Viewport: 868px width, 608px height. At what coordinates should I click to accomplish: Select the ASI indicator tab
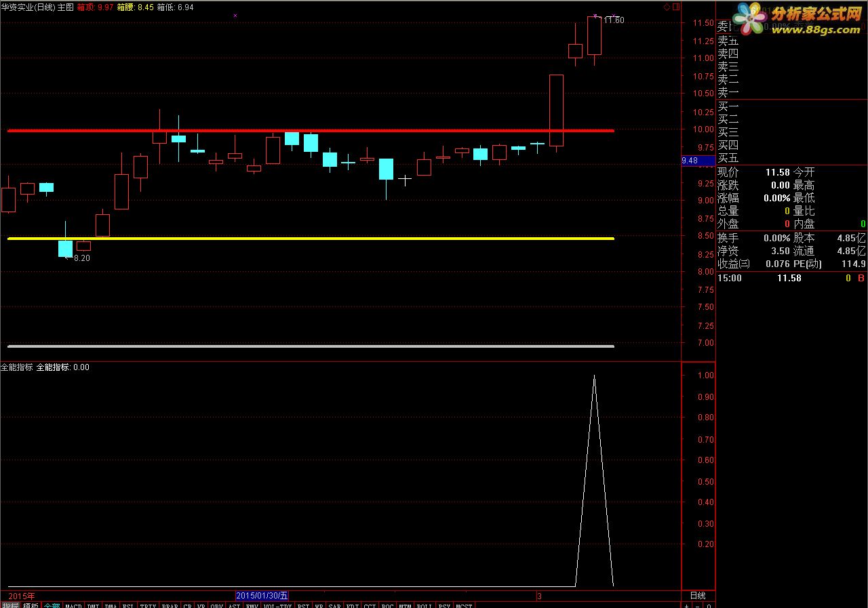tap(235, 605)
